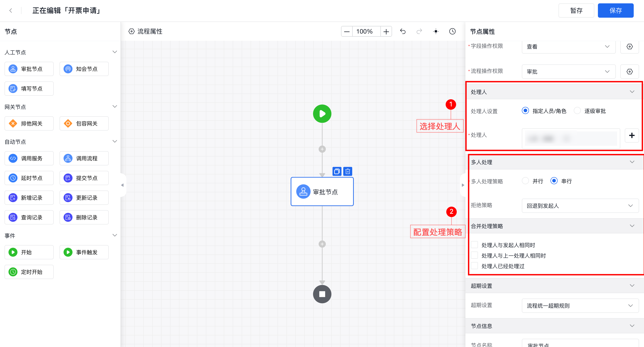This screenshot has height=347, width=644.
Task: Click the 暂存 button
Action: (x=576, y=11)
